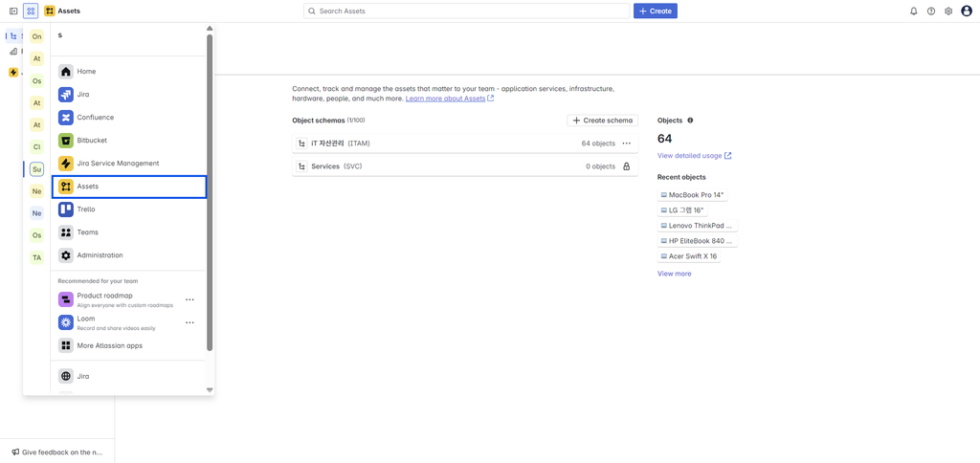Open the ITAM schema's three-dot menu
This screenshot has height=463, width=980.
pyautogui.click(x=626, y=143)
